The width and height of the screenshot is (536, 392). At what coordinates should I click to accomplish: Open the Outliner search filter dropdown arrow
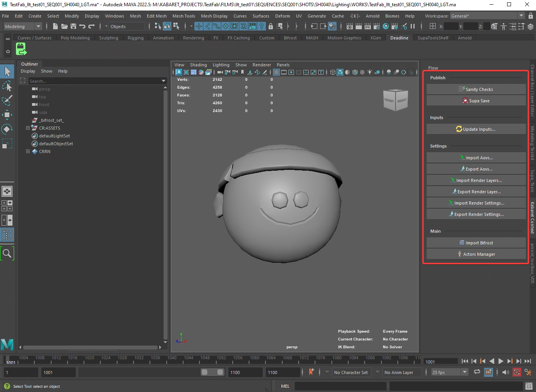point(164,81)
